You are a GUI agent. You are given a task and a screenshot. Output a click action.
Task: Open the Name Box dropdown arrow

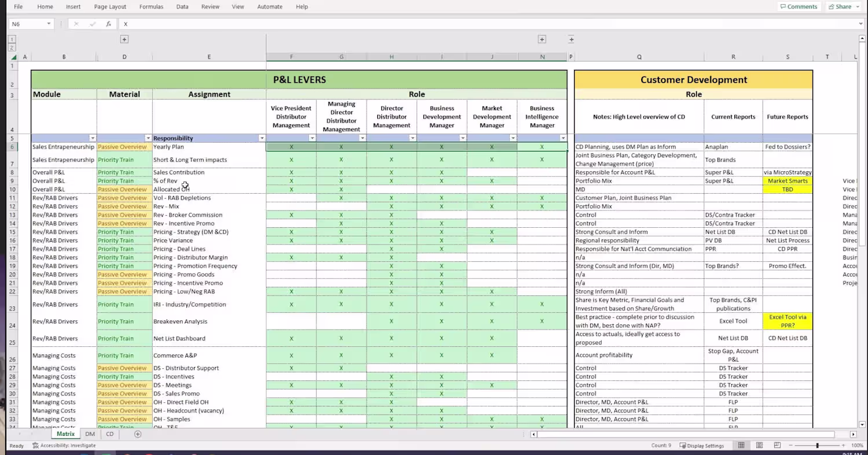(48, 24)
